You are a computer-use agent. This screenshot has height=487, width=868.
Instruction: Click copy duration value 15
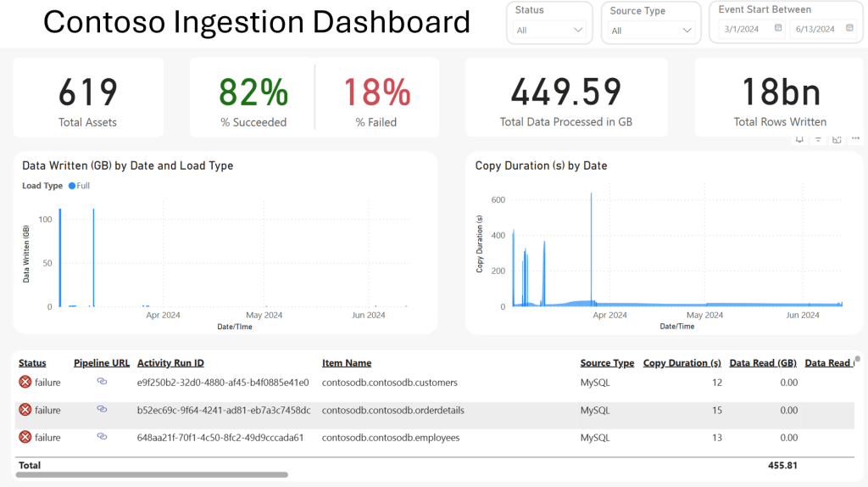717,410
